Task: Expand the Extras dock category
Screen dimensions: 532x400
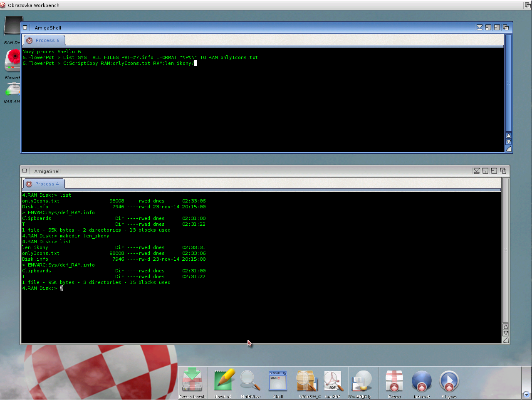Action: [394, 381]
